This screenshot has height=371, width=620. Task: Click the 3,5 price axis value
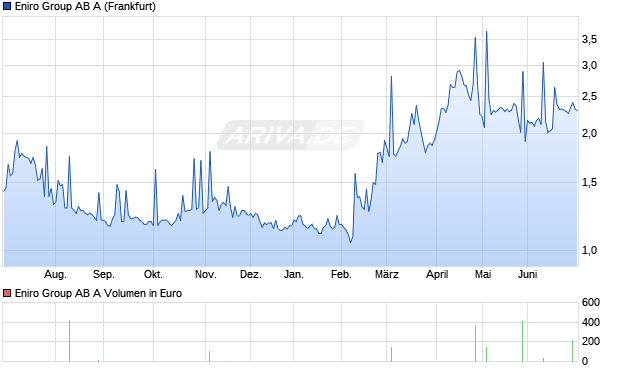[x=589, y=39]
